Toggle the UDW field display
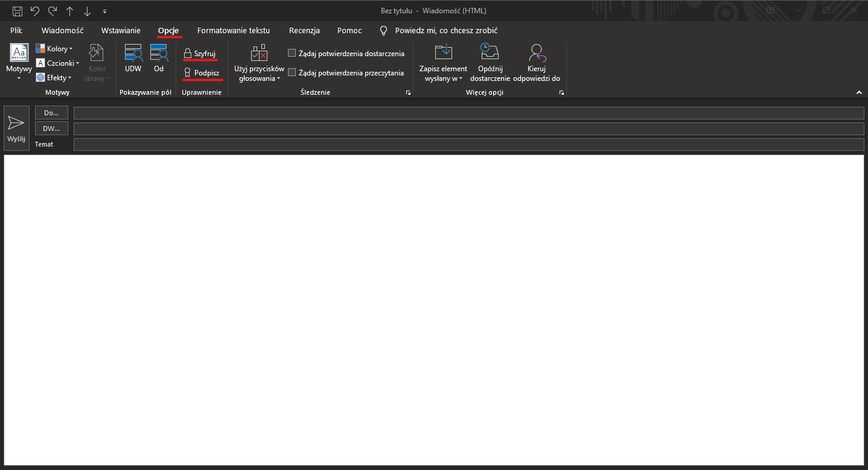This screenshot has height=470, width=868. [133, 59]
